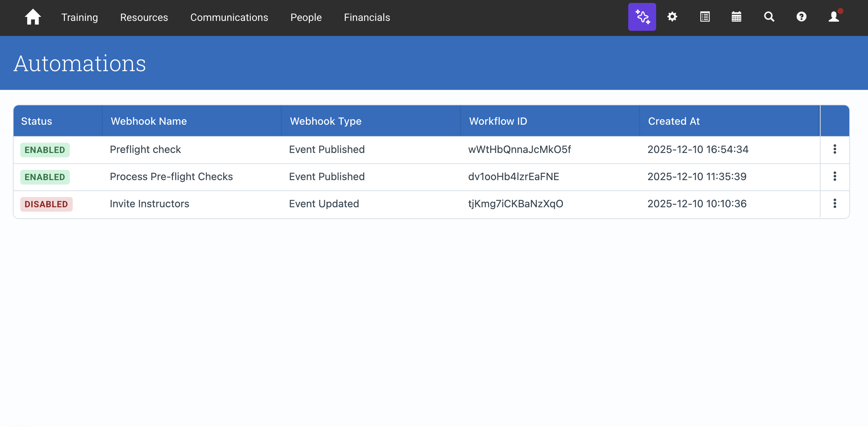Click Event Published in Process Pre-flight Checks row
This screenshot has height=427, width=868.
point(327,177)
